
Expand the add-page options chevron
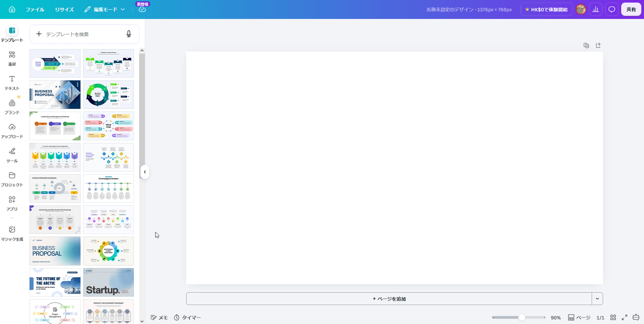click(597, 299)
